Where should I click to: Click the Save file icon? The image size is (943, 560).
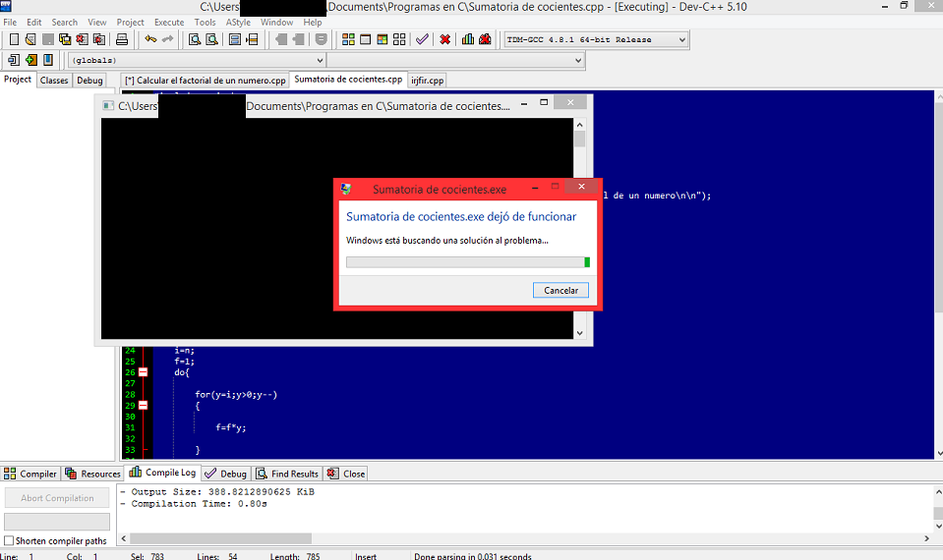pyautogui.click(x=47, y=39)
